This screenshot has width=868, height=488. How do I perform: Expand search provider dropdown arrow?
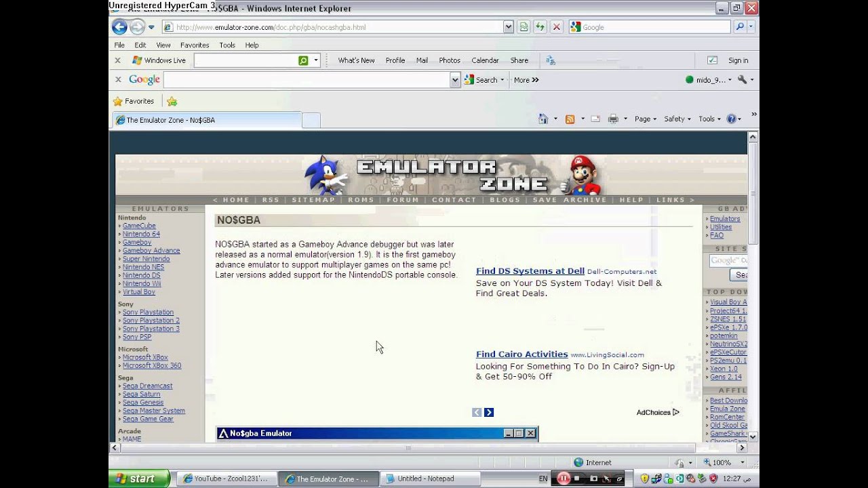(x=751, y=27)
